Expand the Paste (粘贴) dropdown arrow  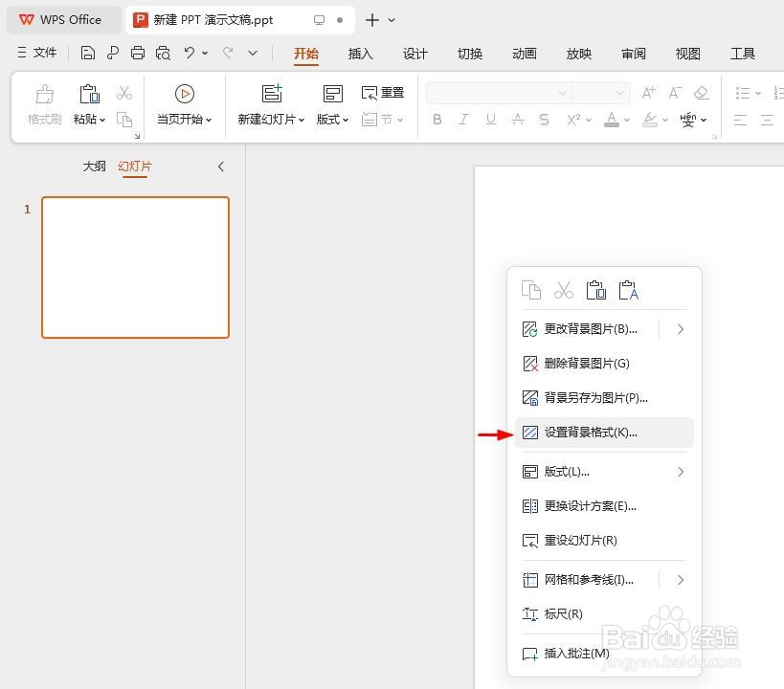click(x=102, y=120)
